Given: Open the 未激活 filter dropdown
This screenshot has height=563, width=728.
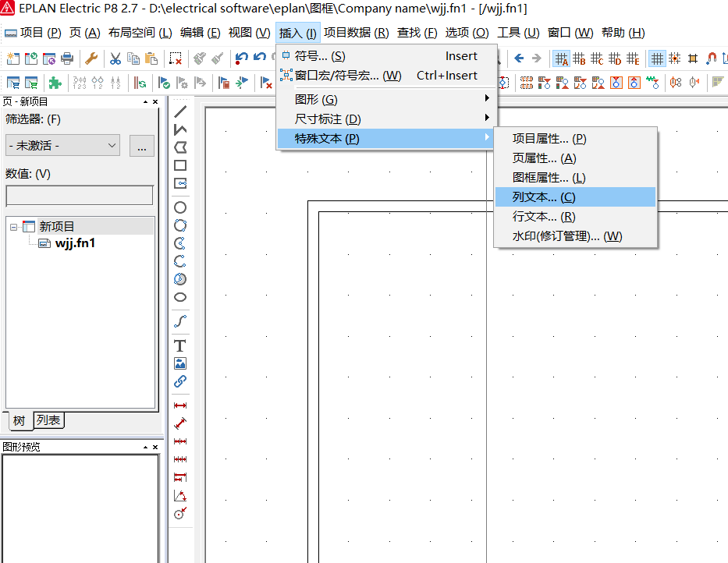Looking at the screenshot, I should [x=62, y=146].
